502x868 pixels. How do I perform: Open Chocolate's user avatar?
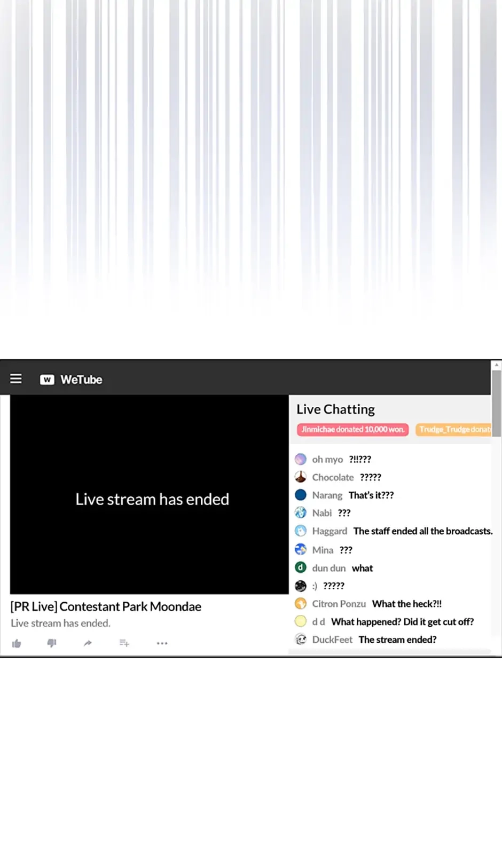click(301, 477)
